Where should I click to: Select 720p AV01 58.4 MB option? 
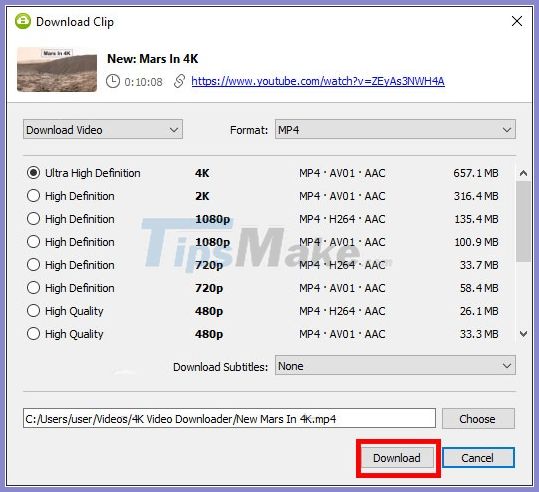tap(33, 288)
